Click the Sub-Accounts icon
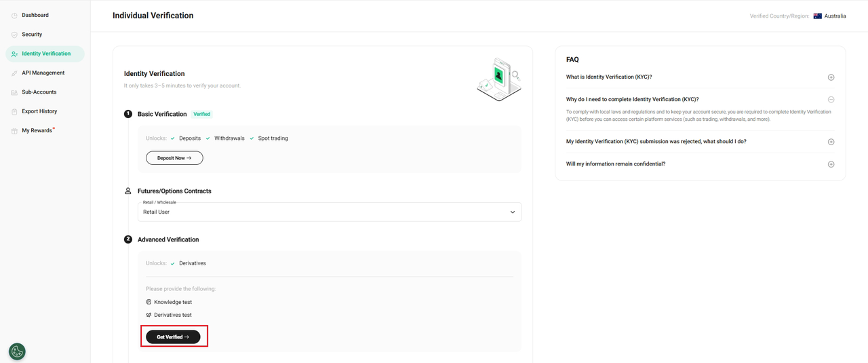Viewport: 868px width, 363px height. coord(14,92)
